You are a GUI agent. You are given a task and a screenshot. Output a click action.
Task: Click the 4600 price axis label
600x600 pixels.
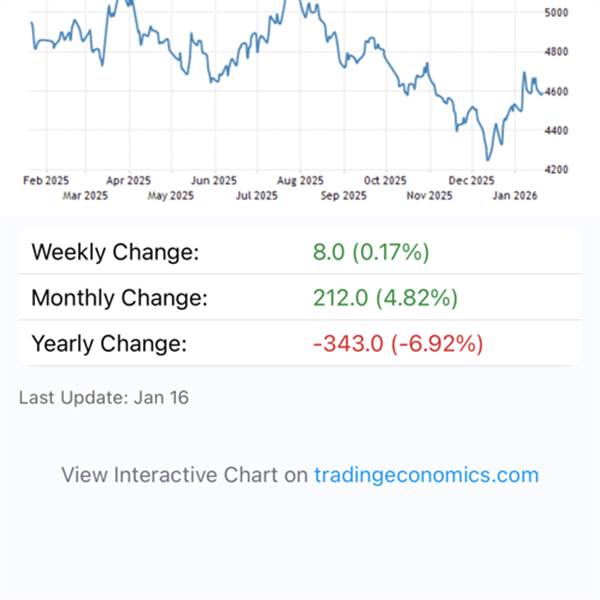coord(557,91)
